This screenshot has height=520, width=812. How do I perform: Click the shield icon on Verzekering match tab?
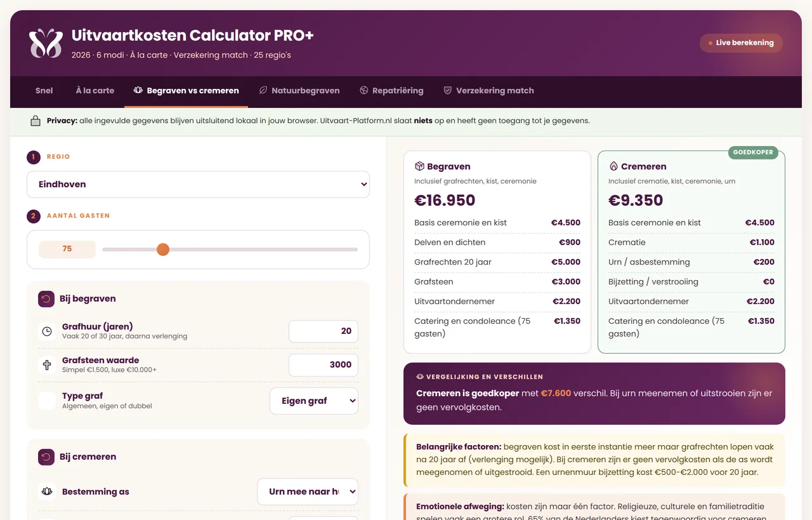tap(448, 90)
